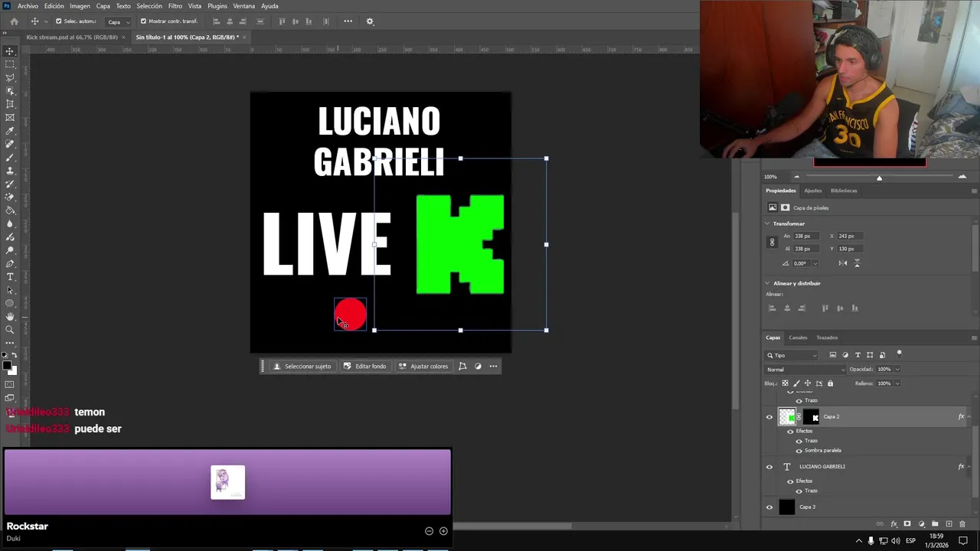Image resolution: width=980 pixels, height=551 pixels.
Task: Click the rotation angle input field
Action: 801,263
